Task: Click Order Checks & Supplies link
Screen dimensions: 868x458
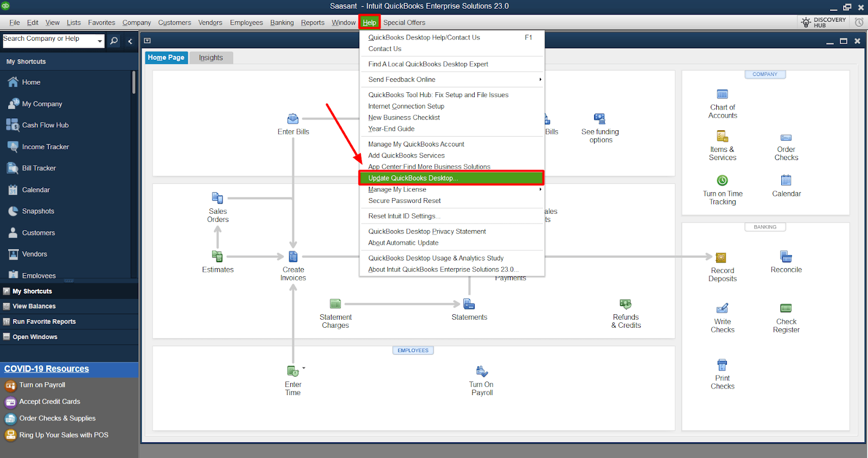Action: [x=58, y=418]
